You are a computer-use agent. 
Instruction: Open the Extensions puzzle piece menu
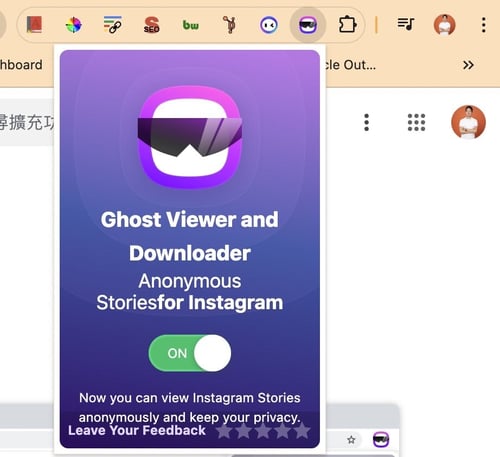tap(347, 25)
